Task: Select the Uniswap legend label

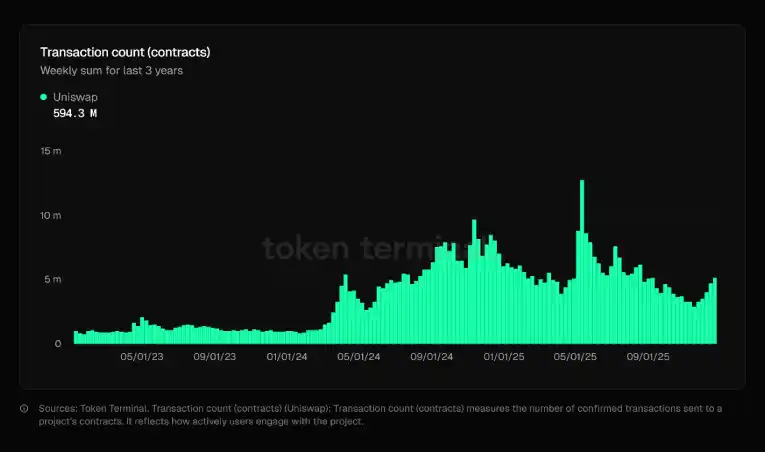Action: (x=75, y=97)
